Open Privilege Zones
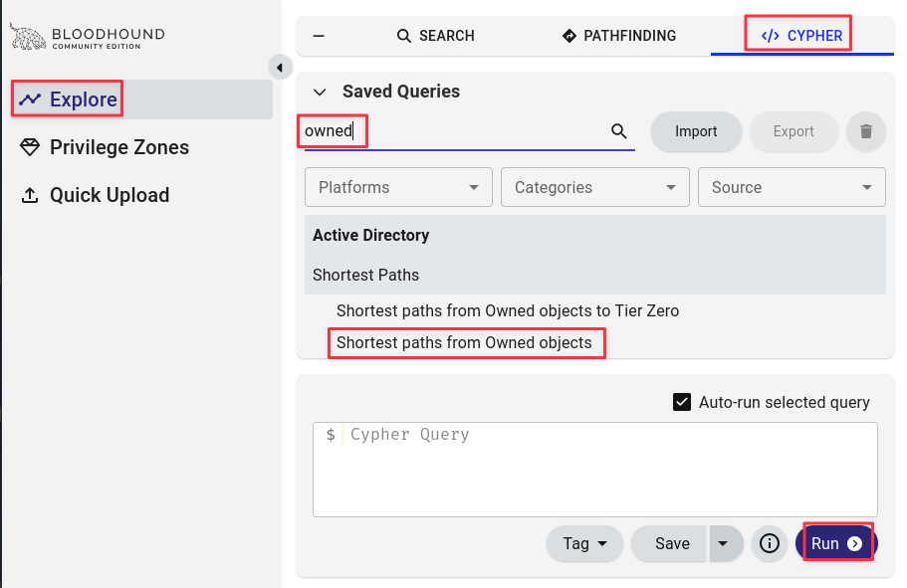The width and height of the screenshot is (907, 588). pyautogui.click(x=105, y=147)
